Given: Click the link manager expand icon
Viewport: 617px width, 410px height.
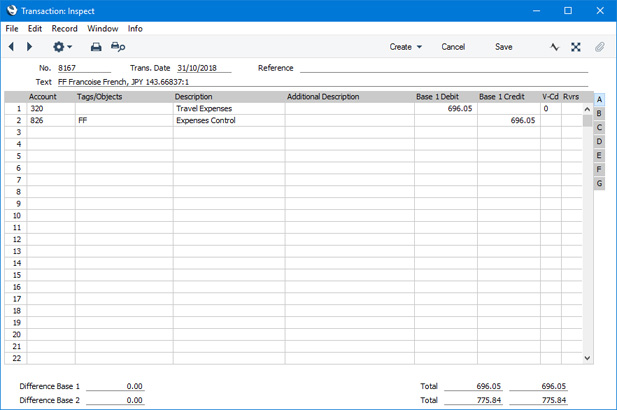Looking at the screenshot, I should click(x=576, y=47).
